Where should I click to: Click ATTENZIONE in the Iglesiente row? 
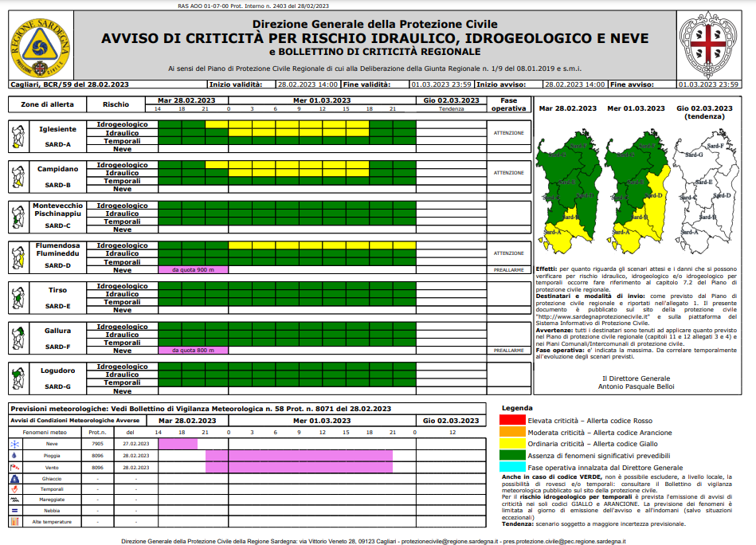coord(509,133)
